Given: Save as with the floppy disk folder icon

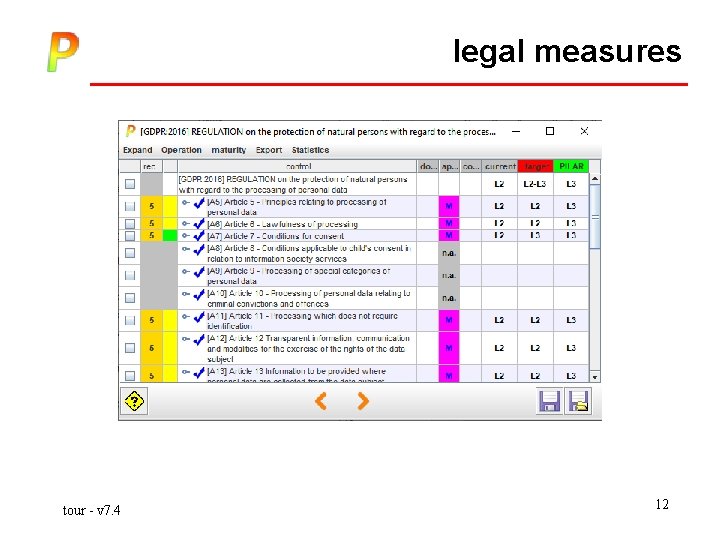Looking at the screenshot, I should (x=578, y=401).
